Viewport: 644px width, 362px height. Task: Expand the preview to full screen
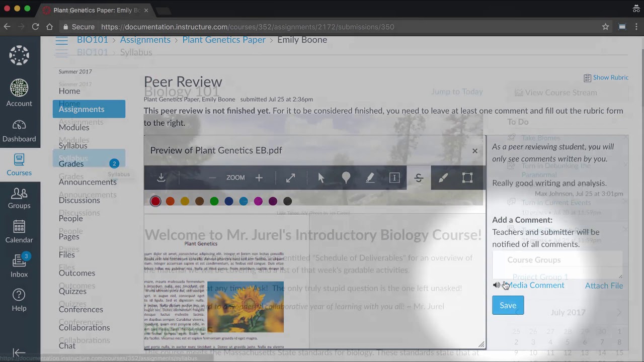(x=291, y=177)
